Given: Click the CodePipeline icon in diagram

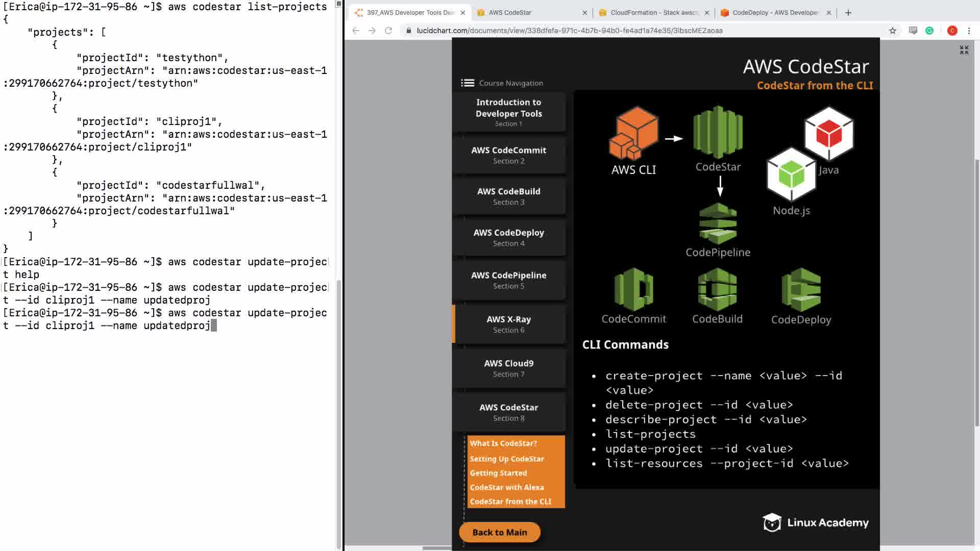Looking at the screenshot, I should 718,223.
